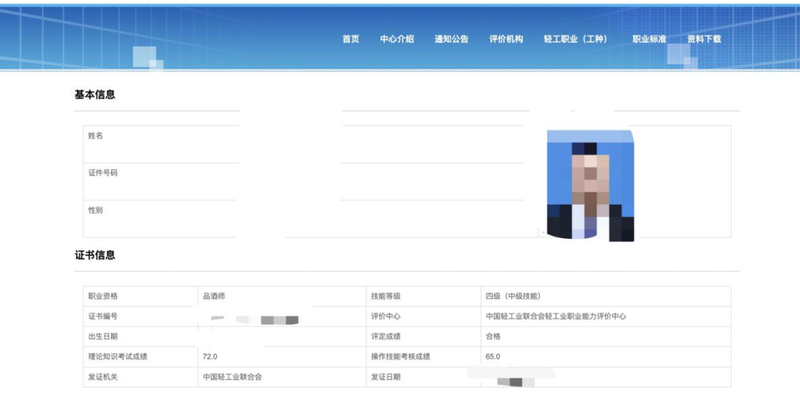Open 轻工职业（工种） navigation item
This screenshot has height=409, width=800.
pos(576,39)
